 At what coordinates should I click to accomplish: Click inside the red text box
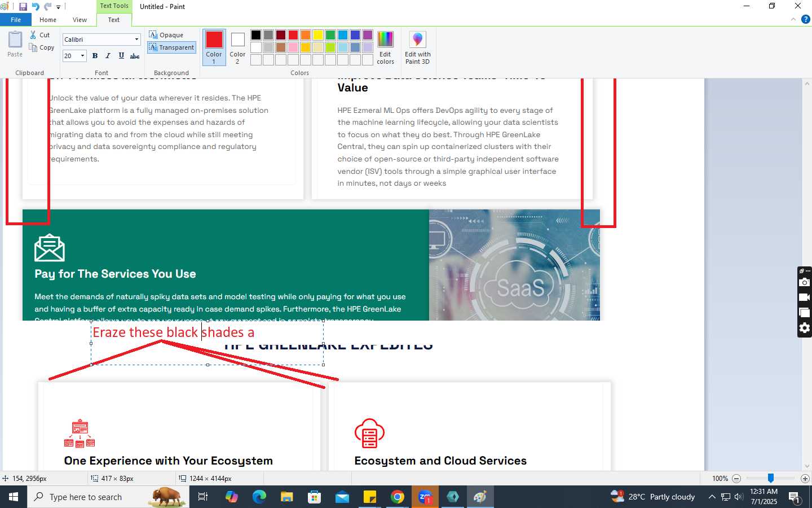[208, 343]
